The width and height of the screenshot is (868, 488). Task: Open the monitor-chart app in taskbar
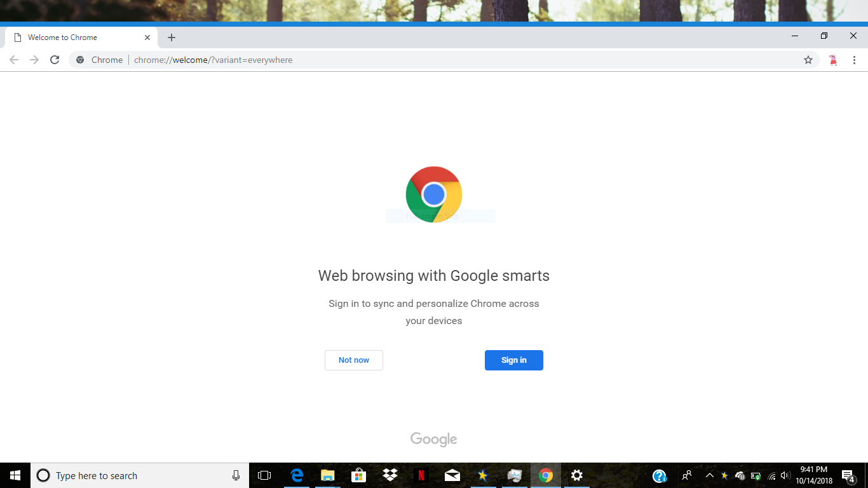click(x=514, y=475)
